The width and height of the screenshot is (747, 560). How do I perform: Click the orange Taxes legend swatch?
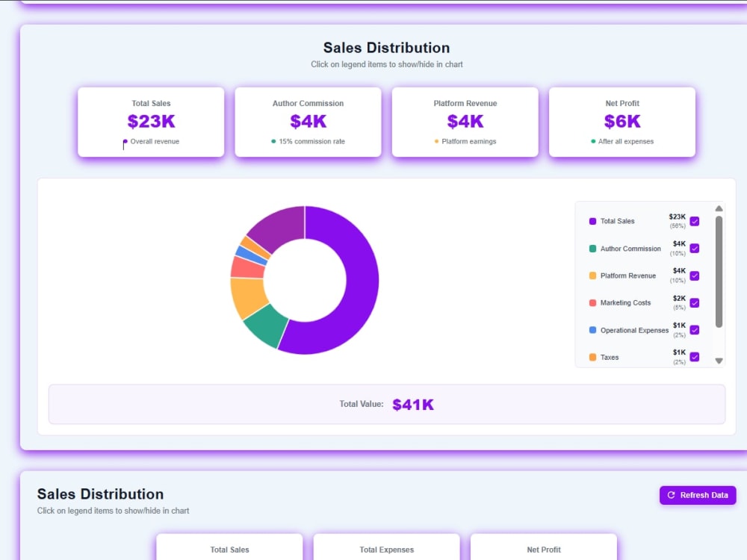click(x=592, y=357)
